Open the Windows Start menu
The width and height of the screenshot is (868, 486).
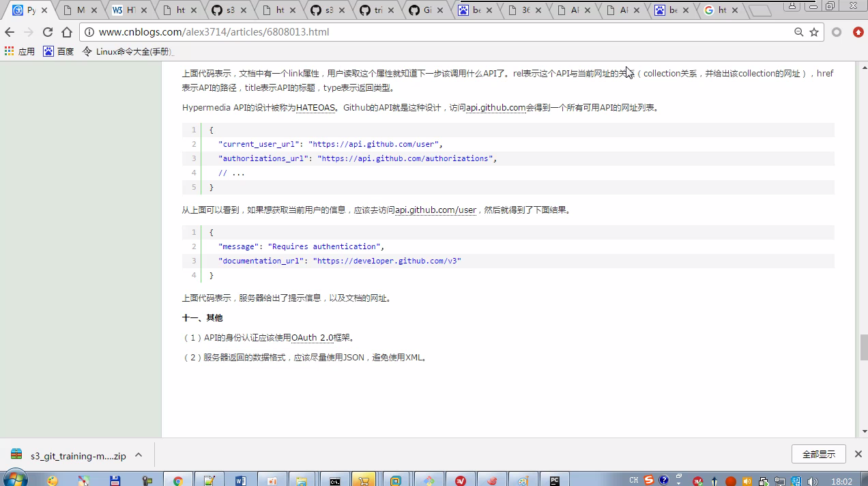pyautogui.click(x=14, y=479)
